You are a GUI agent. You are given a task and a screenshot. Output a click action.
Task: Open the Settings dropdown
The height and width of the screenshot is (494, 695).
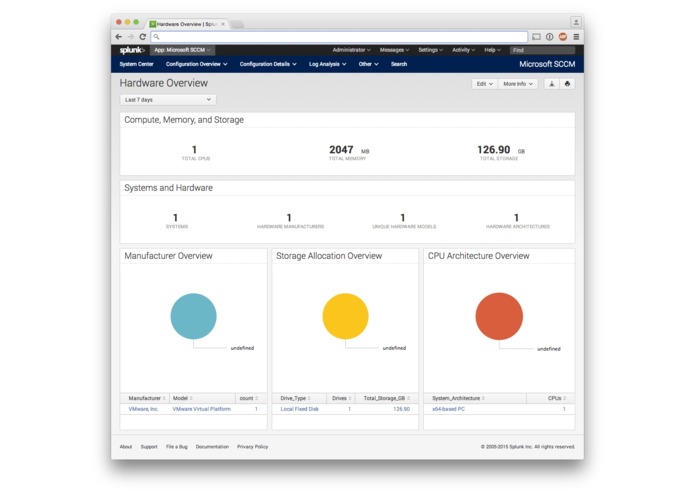coord(430,50)
